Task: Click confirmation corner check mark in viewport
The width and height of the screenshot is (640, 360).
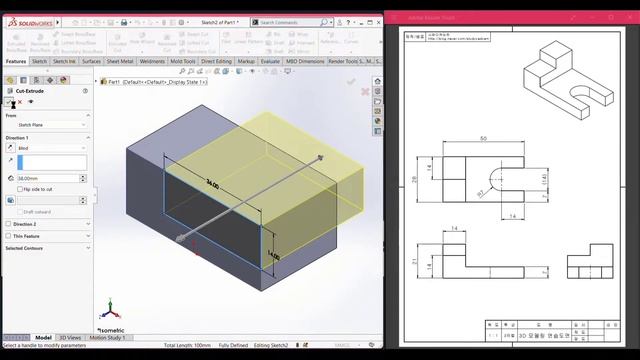Action: point(351,82)
